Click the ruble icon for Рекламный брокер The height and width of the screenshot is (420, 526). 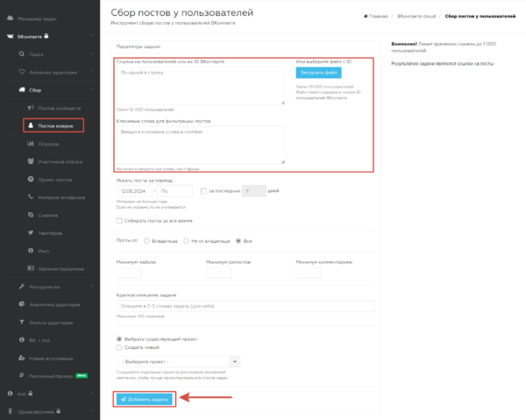pos(22,375)
